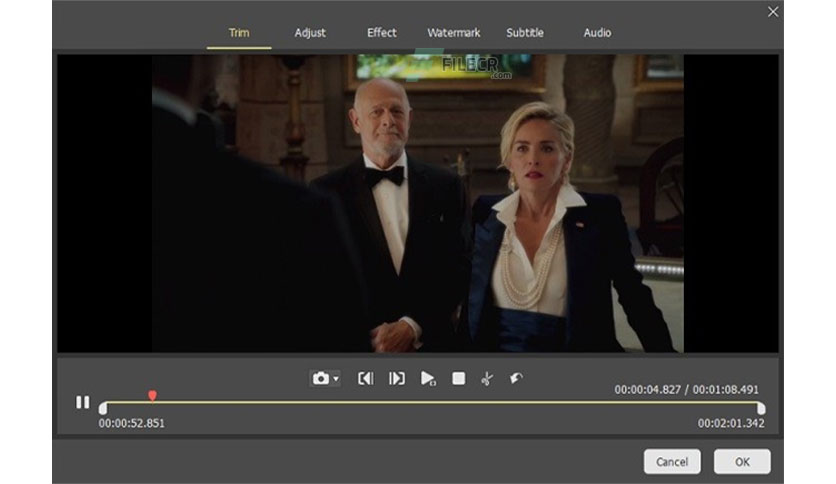Click the left trim handle on timeline

click(103, 408)
